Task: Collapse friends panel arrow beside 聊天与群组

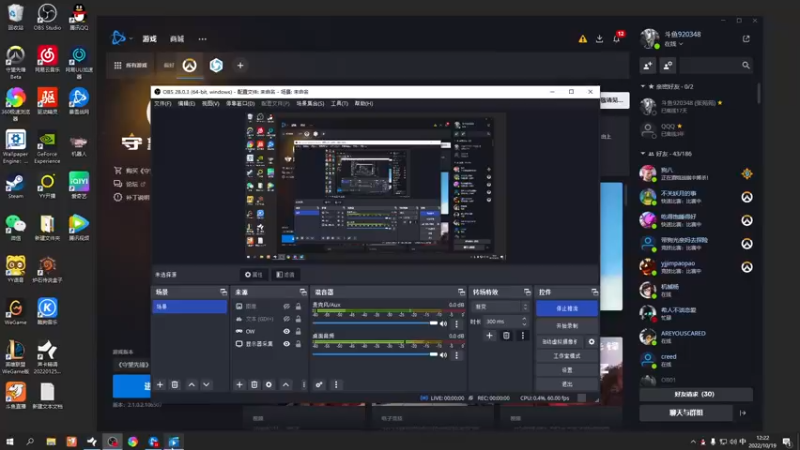Action: pos(743,413)
